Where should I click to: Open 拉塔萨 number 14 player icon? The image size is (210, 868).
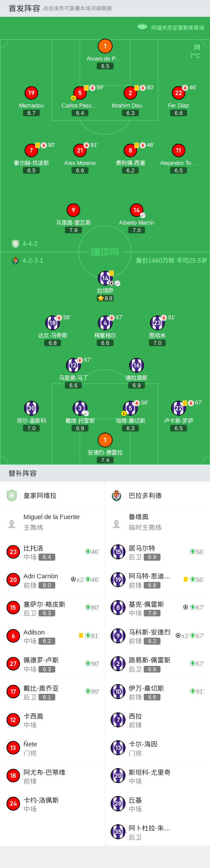coord(105,278)
